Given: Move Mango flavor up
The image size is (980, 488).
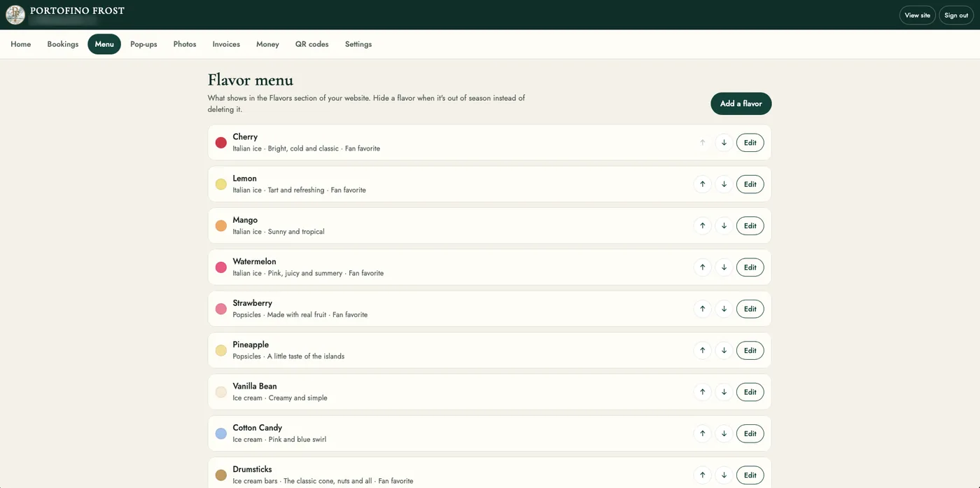Looking at the screenshot, I should tap(702, 225).
